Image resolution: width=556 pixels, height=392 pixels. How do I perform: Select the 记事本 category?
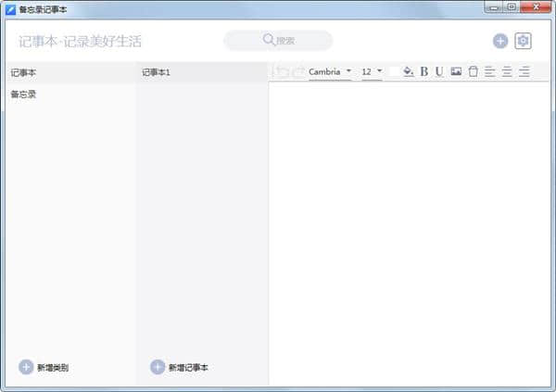(x=70, y=72)
